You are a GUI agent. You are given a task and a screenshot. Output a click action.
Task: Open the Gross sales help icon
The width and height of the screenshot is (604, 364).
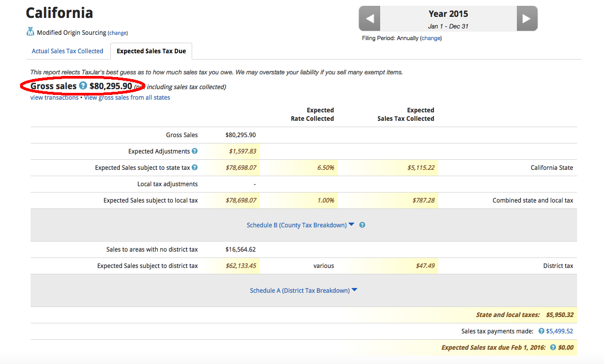click(x=83, y=86)
